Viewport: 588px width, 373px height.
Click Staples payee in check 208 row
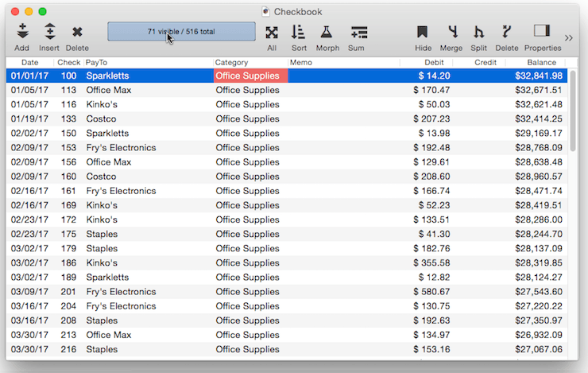coord(102,321)
